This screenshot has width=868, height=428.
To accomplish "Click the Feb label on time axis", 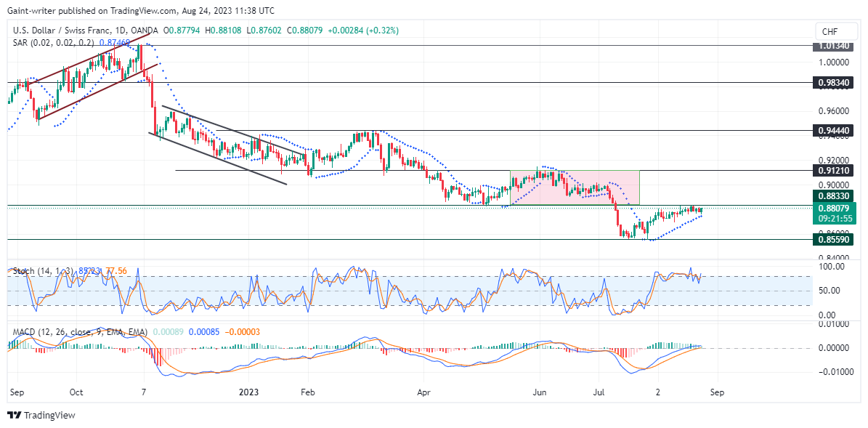I will click(308, 392).
